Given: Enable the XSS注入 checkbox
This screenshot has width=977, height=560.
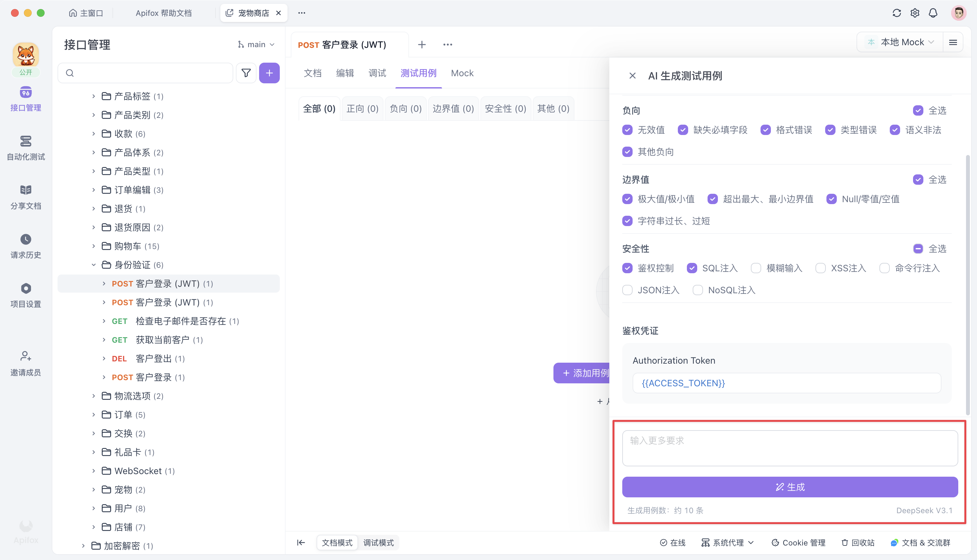Looking at the screenshot, I should pos(821,268).
